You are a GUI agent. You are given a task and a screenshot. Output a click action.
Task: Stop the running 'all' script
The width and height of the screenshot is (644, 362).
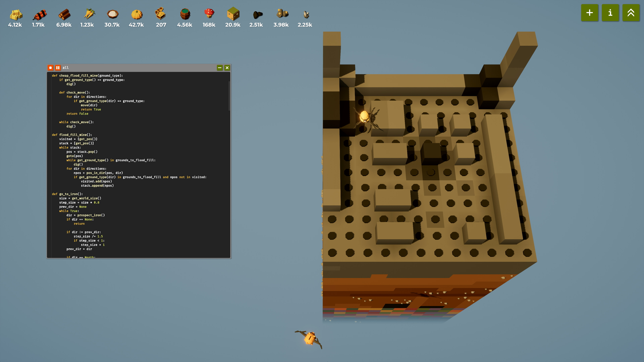click(50, 68)
